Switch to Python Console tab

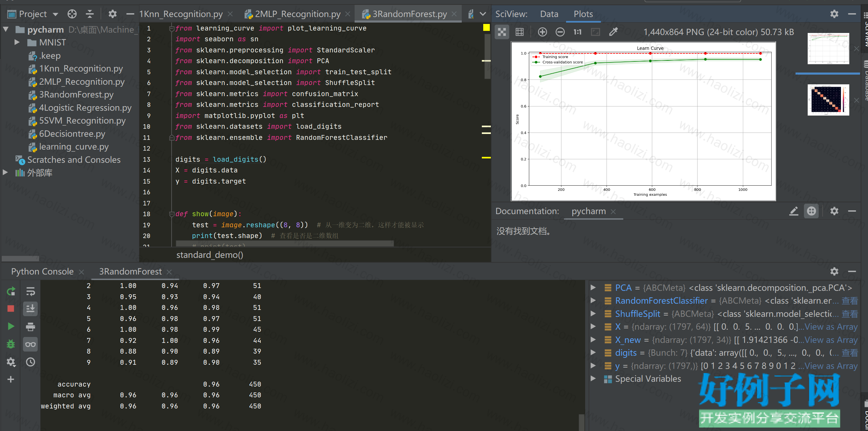(42, 271)
